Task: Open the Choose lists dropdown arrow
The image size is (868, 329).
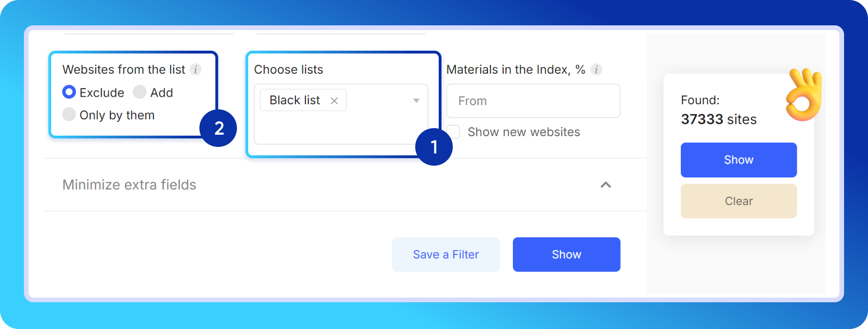Action: click(416, 100)
